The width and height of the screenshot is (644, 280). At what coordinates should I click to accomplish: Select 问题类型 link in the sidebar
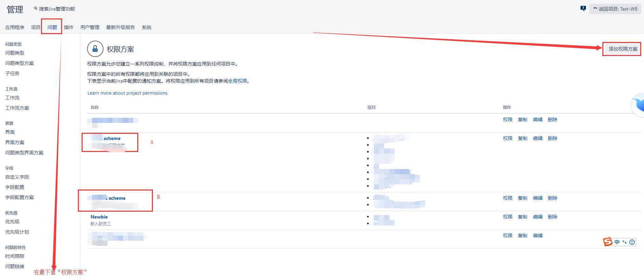tap(15, 53)
